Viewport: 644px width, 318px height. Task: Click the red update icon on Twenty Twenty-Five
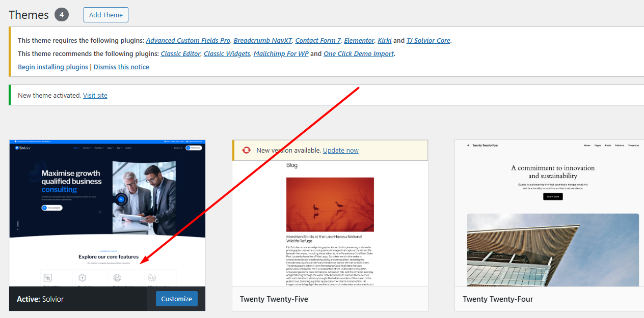click(247, 150)
